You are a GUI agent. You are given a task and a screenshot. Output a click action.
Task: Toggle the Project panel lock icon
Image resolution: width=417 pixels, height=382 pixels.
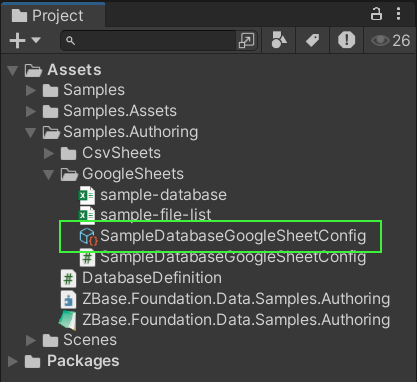pyautogui.click(x=376, y=14)
